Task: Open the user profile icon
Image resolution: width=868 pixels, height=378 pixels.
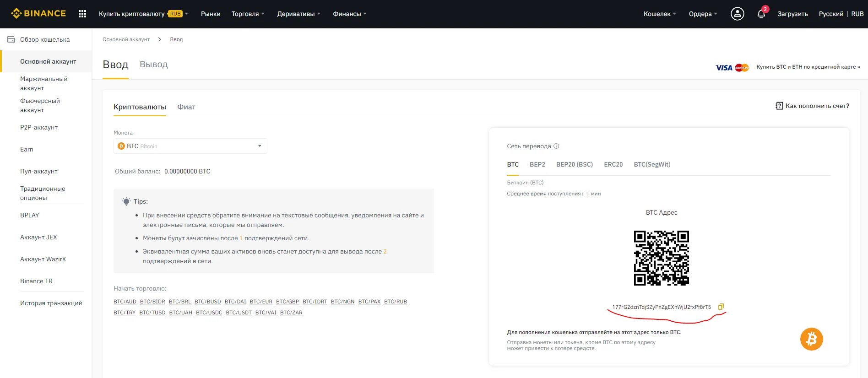Action: (x=737, y=14)
